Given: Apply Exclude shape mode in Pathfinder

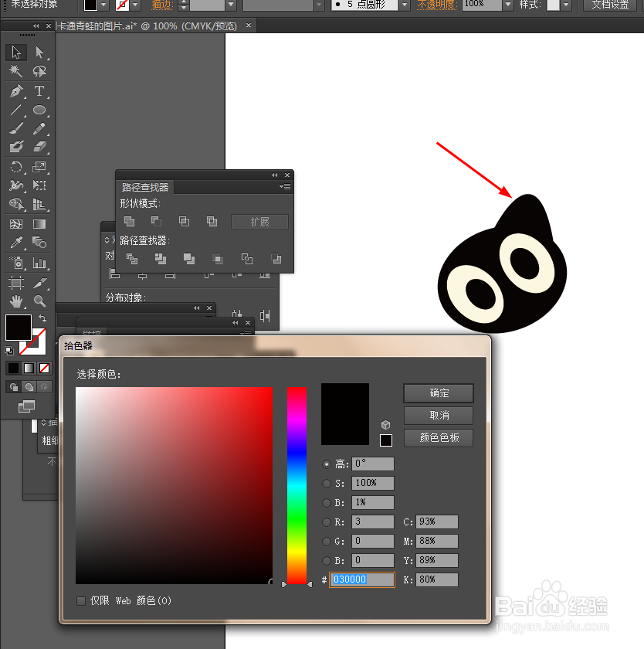Looking at the screenshot, I should coord(212,222).
